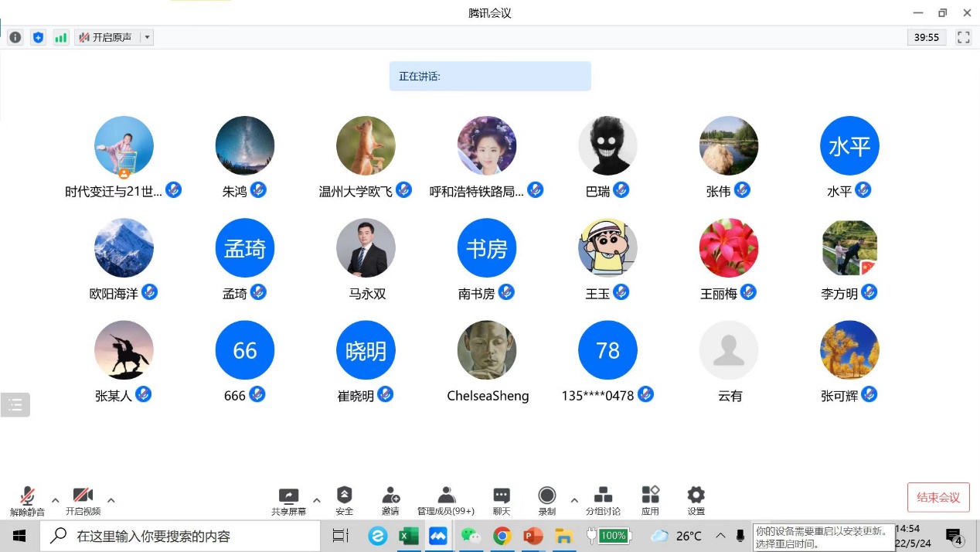Select participant 马永双's avatar
980x552 pixels.
(x=366, y=248)
